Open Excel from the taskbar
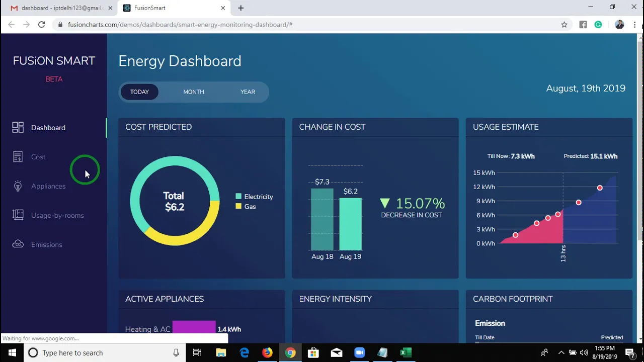This screenshot has height=362, width=644. tap(406, 352)
